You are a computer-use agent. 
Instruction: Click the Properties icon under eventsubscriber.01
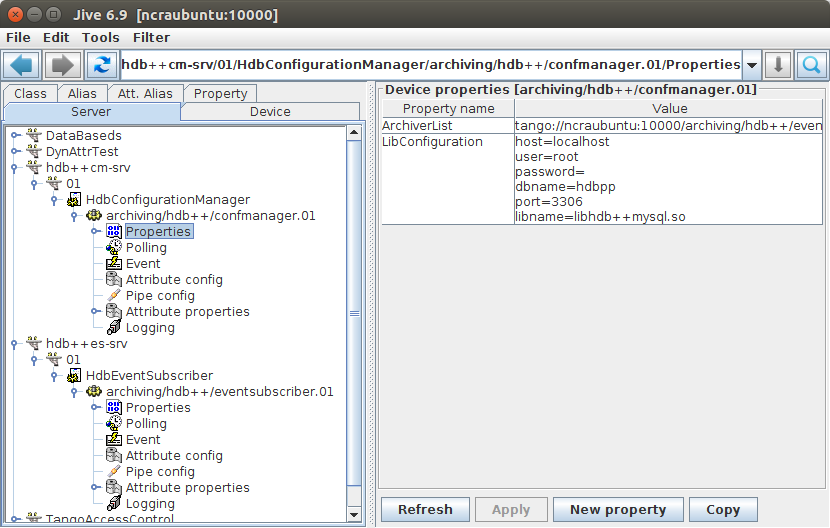click(114, 407)
